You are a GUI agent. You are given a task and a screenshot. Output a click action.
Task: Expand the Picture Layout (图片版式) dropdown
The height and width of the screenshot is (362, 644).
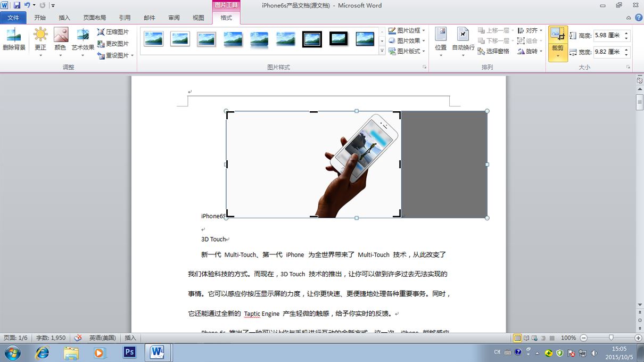pos(424,52)
